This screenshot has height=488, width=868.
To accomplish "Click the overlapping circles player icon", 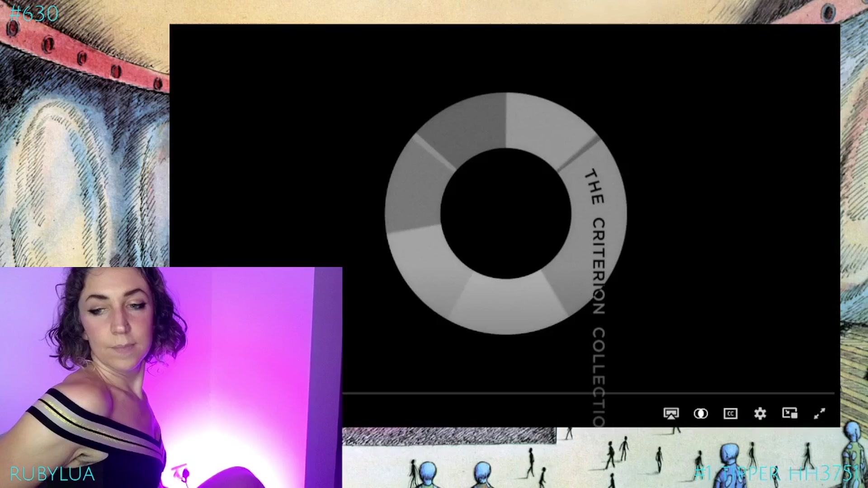I will (701, 413).
